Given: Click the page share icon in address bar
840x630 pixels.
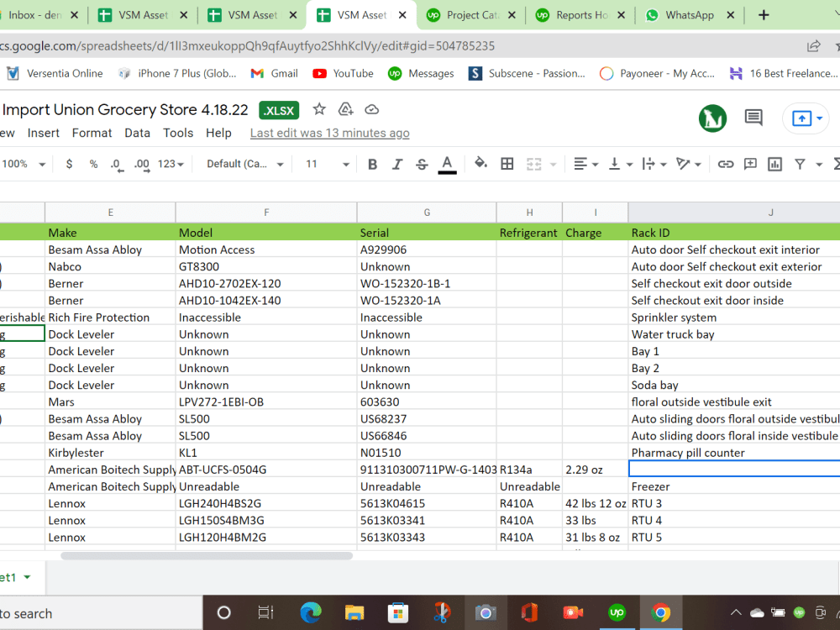Looking at the screenshot, I should (813, 46).
